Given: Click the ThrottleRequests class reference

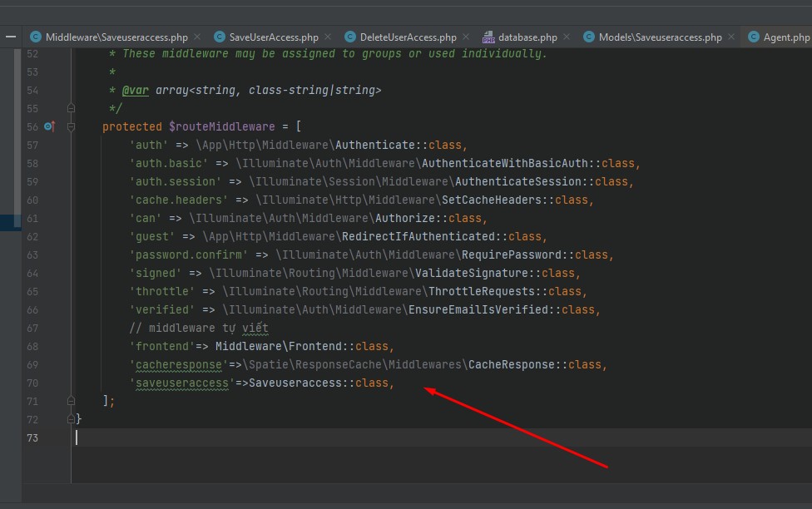Looking at the screenshot, I should coord(482,292).
